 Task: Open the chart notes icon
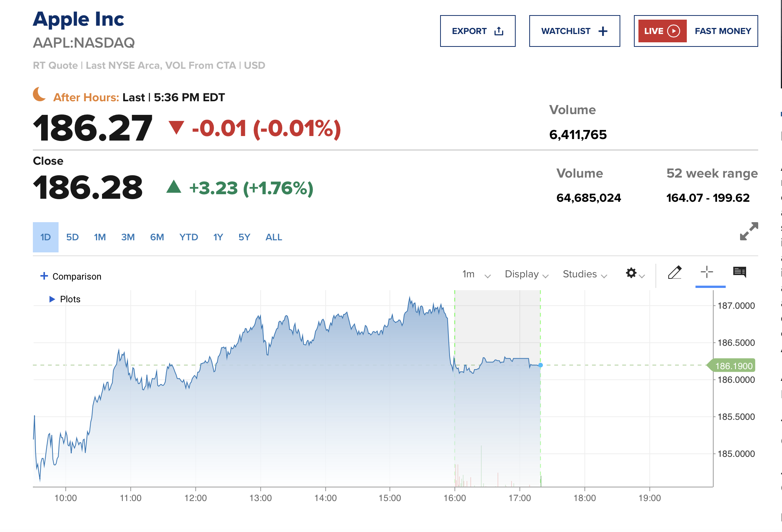pos(739,272)
